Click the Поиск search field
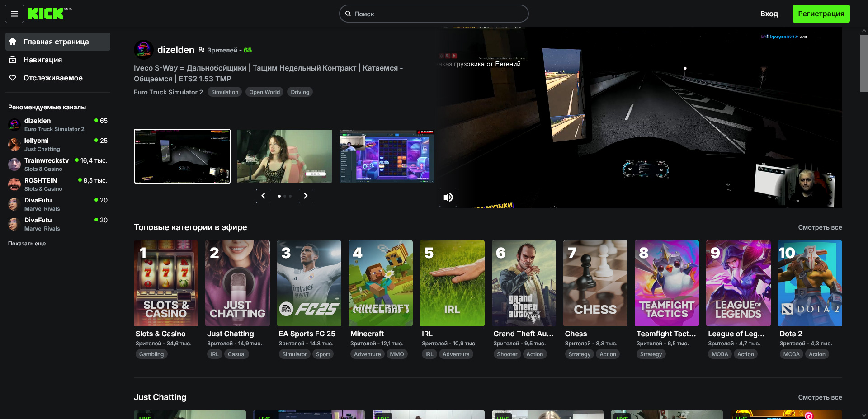The width and height of the screenshot is (868, 419). [x=434, y=14]
